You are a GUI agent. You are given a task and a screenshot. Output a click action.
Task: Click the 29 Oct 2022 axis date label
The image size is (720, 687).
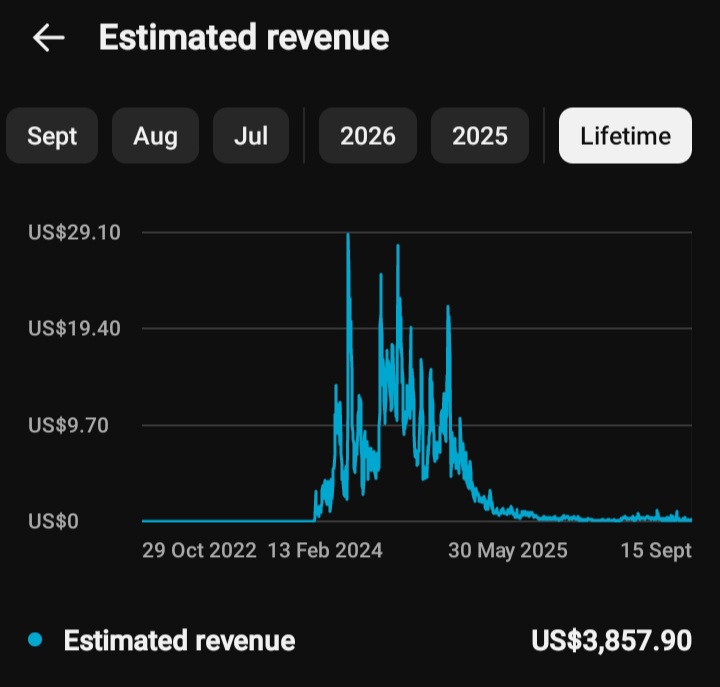[199, 550]
